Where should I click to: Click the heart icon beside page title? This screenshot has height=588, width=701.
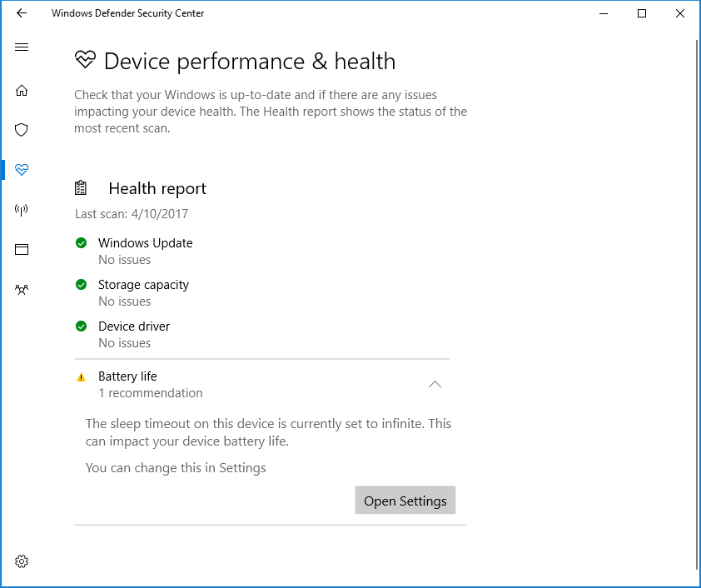click(x=85, y=59)
